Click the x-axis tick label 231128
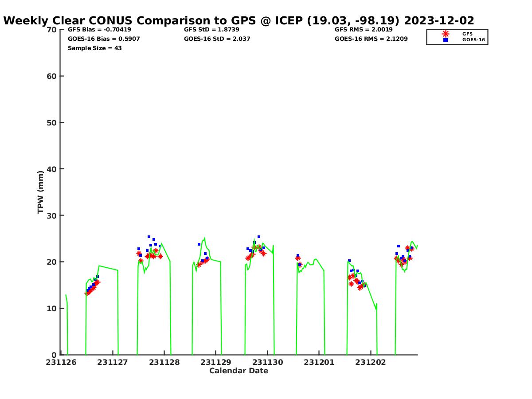This screenshot has height=399, width=532. coord(164,362)
